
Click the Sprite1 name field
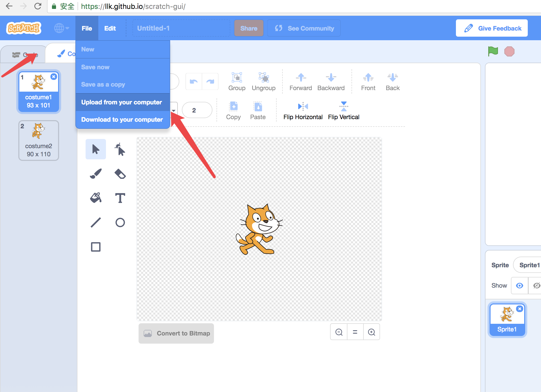click(x=527, y=265)
